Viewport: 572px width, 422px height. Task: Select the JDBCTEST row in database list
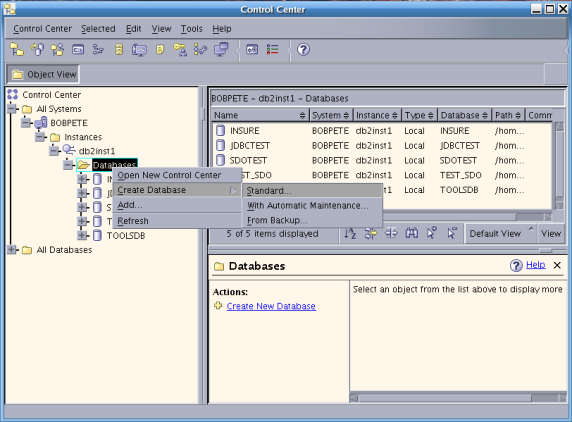click(382, 146)
